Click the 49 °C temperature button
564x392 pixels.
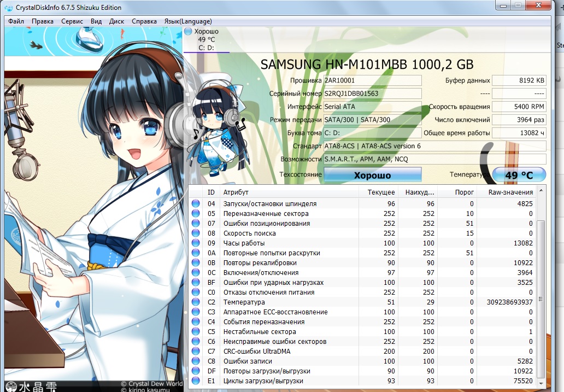(x=519, y=175)
